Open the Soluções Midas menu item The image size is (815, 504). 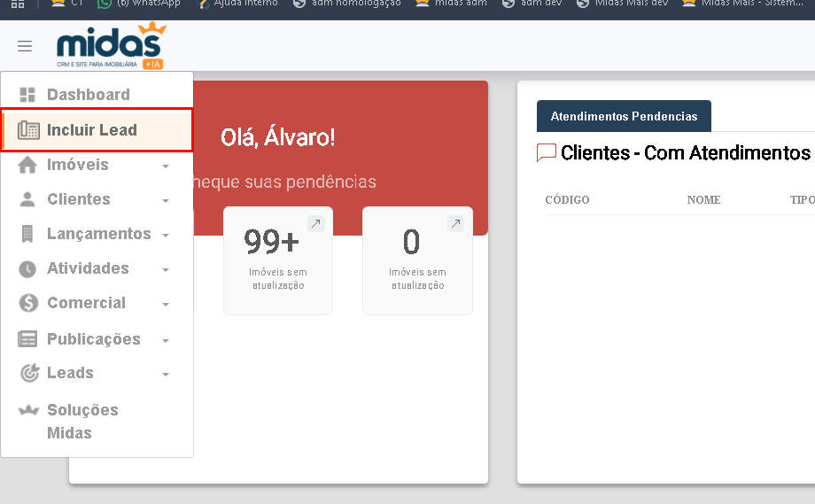82,422
